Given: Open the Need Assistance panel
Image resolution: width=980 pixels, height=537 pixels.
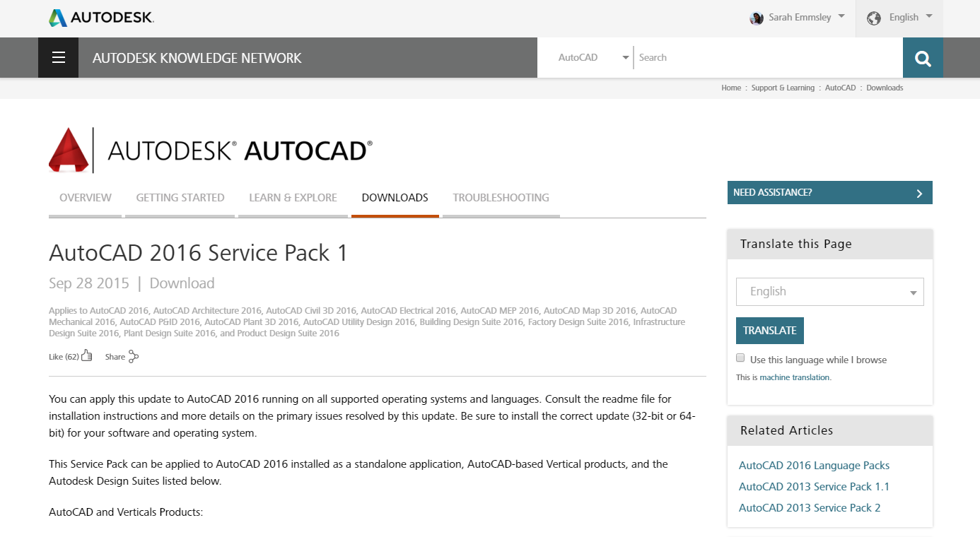Looking at the screenshot, I should click(830, 192).
